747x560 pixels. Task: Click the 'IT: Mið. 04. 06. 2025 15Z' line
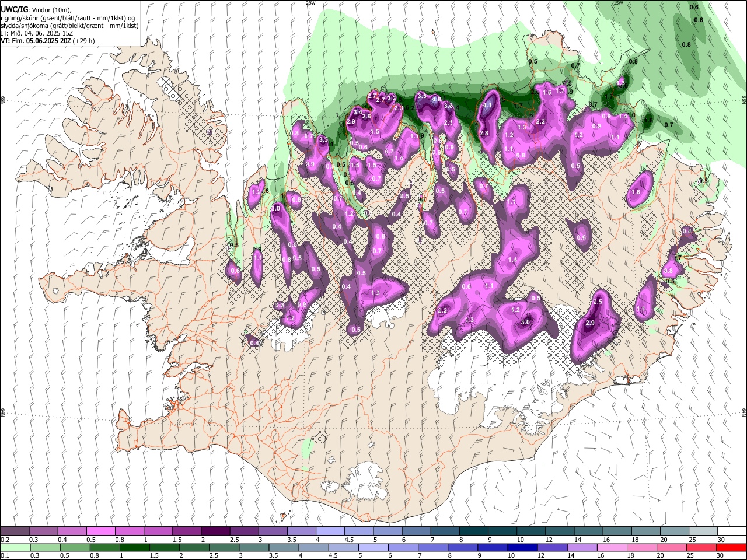click(37, 33)
